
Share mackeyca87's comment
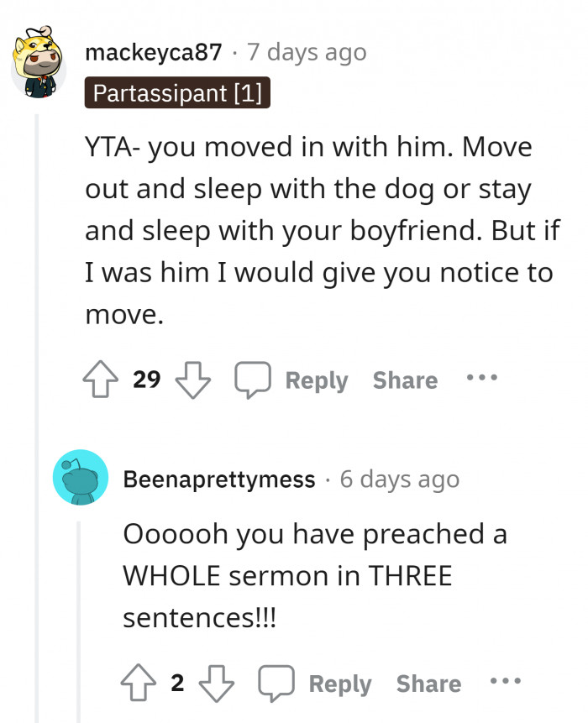coord(405,380)
